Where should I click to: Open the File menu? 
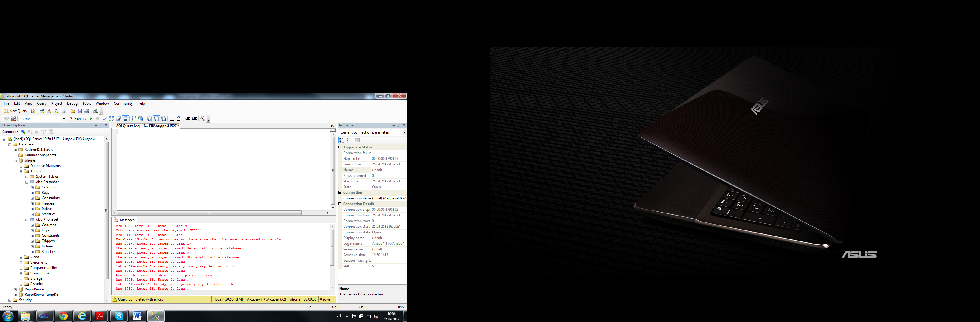(7, 103)
